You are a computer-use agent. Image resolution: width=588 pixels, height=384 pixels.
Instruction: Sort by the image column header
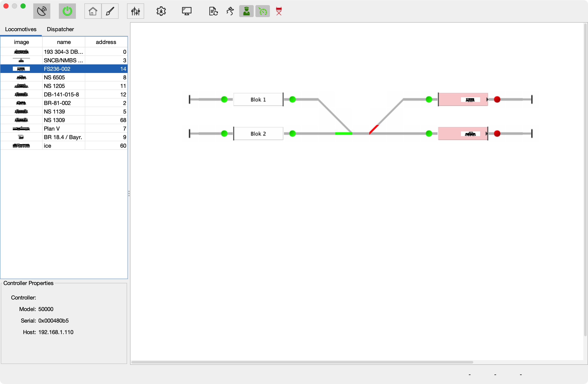click(x=22, y=42)
